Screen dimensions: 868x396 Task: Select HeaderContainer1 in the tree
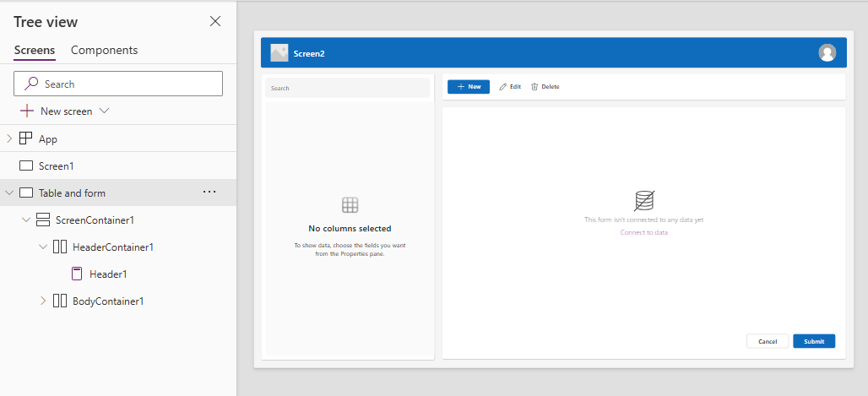113,247
